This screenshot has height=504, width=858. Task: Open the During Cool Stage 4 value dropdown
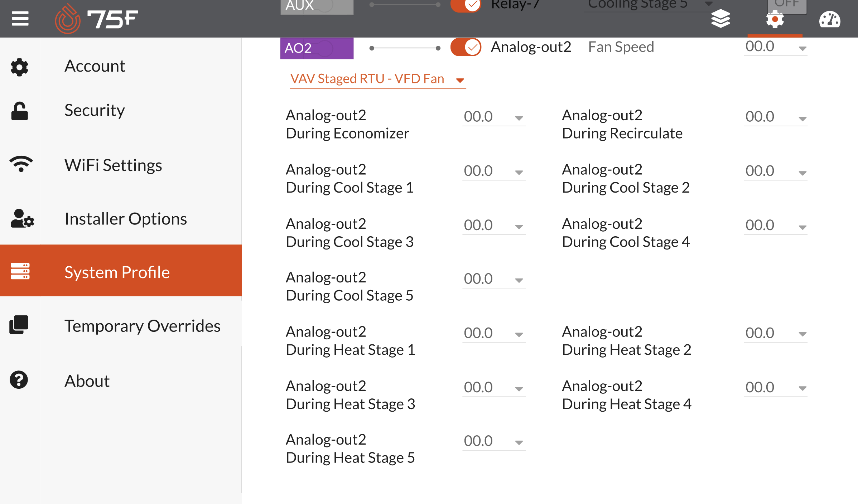[775, 226]
